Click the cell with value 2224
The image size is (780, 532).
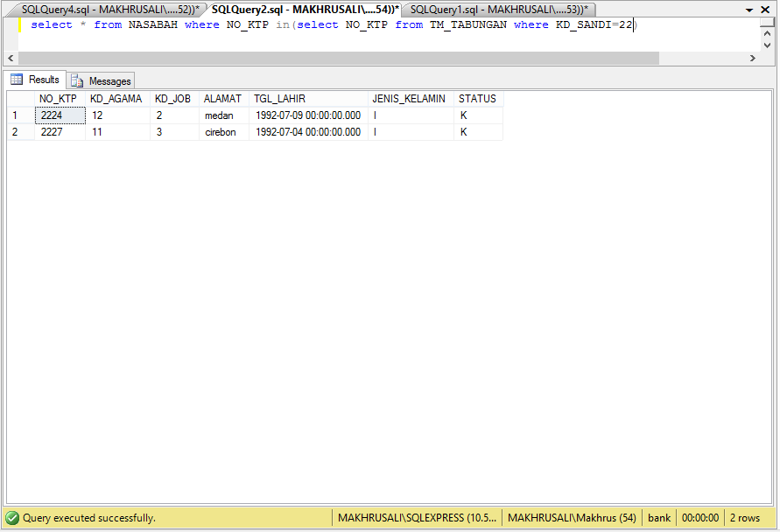60,115
